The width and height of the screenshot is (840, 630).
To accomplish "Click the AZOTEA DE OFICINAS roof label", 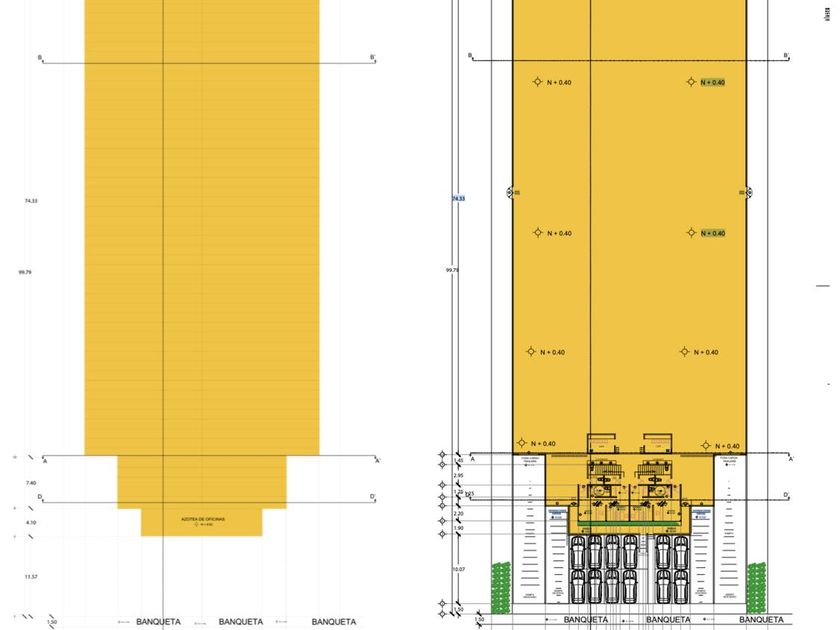I will coord(203,519).
